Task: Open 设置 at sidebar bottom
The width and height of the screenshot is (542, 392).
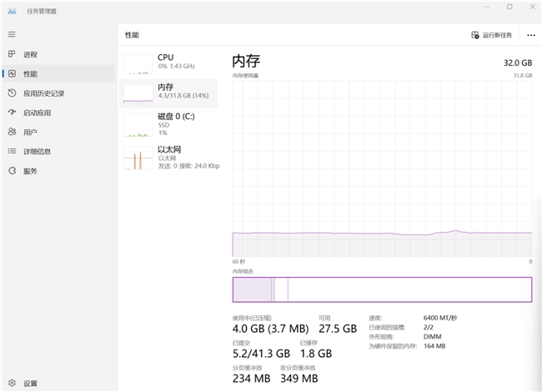Action: click(58, 384)
